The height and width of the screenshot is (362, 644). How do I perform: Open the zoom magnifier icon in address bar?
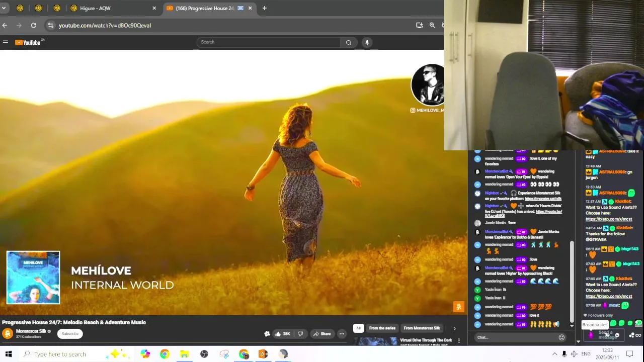click(x=432, y=25)
